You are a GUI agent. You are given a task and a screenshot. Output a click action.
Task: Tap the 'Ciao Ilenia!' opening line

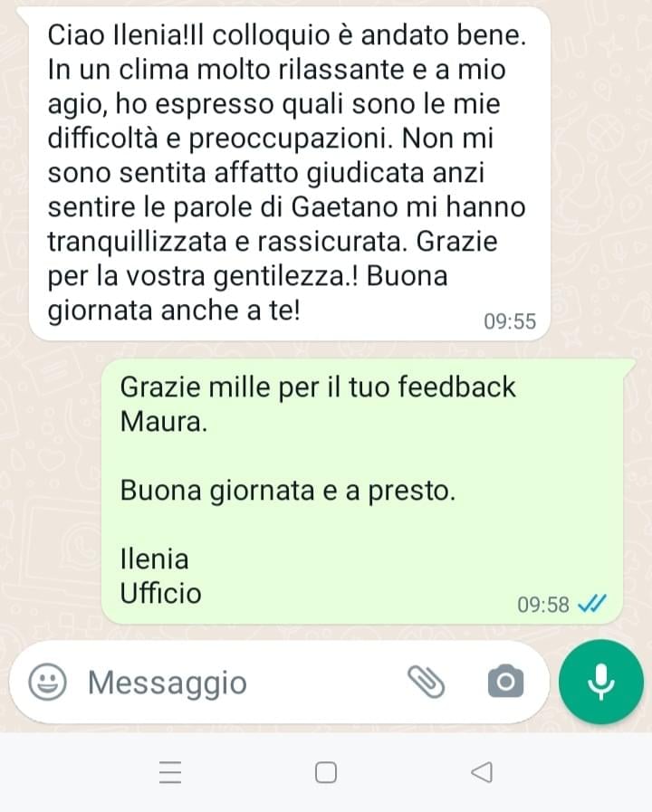click(x=120, y=35)
